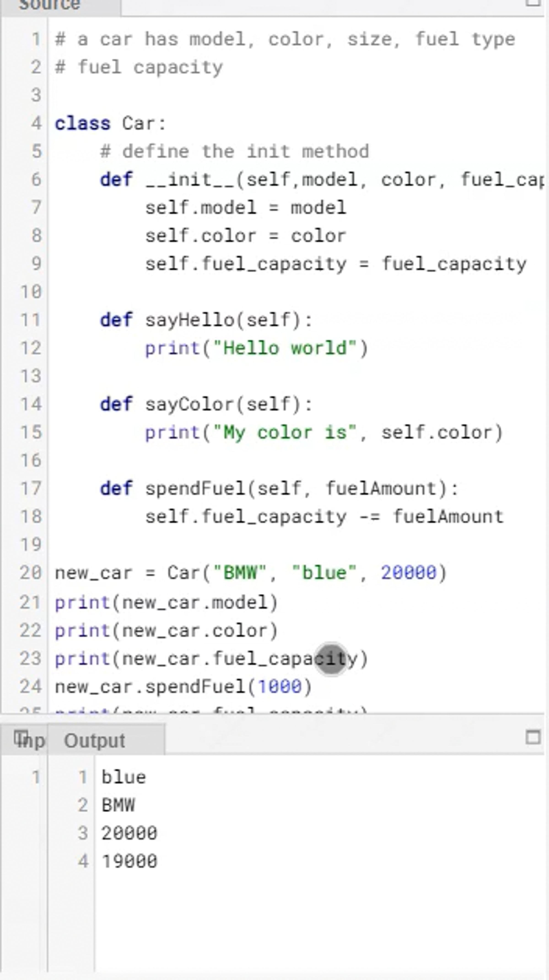The height and width of the screenshot is (980, 549).
Task: Click the number 20000 in the Car constructor
Action: [x=409, y=573]
